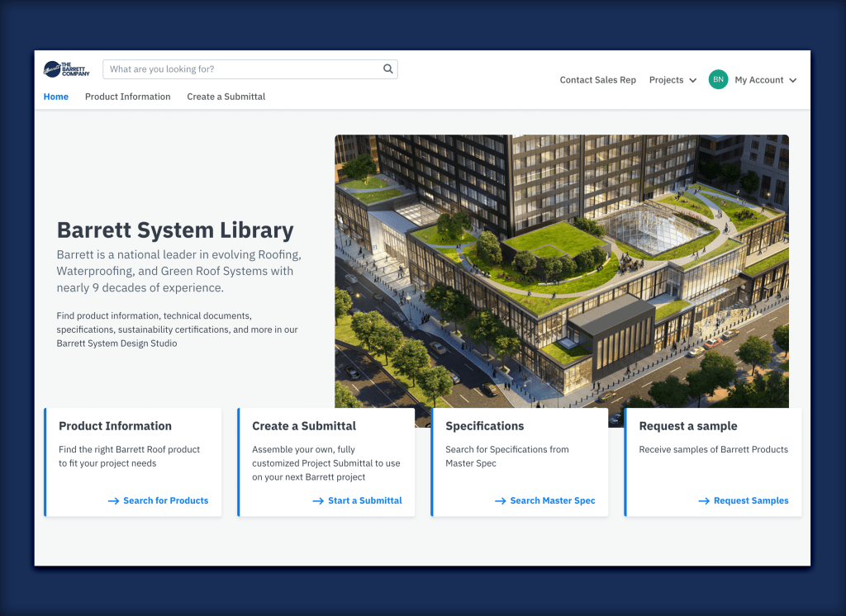The width and height of the screenshot is (846, 616).
Task: Expand the Projects dropdown chevron
Action: [x=693, y=80]
